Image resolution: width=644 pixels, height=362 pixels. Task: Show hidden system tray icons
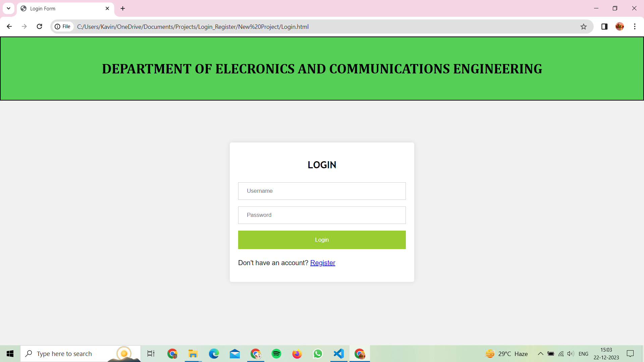click(x=540, y=354)
